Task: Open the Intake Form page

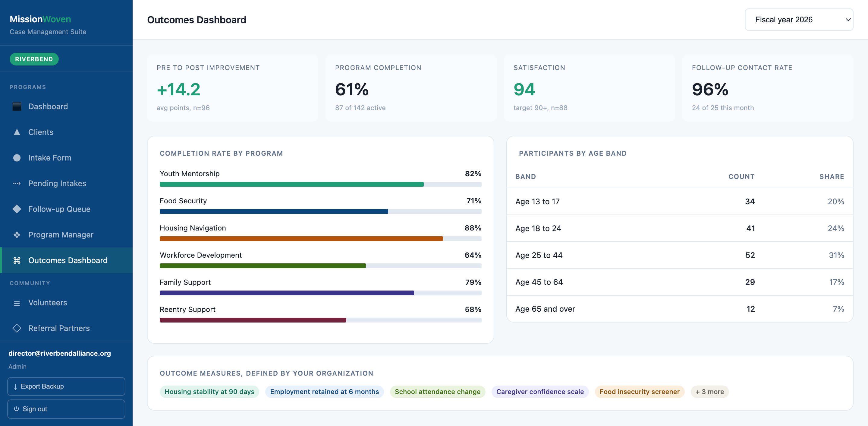Action: (x=66, y=158)
